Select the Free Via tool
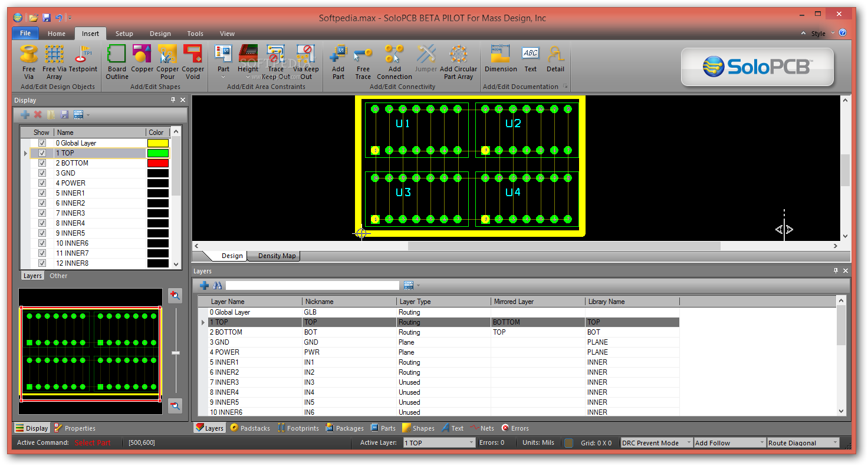Viewport: 868px width, 466px height. click(x=28, y=62)
